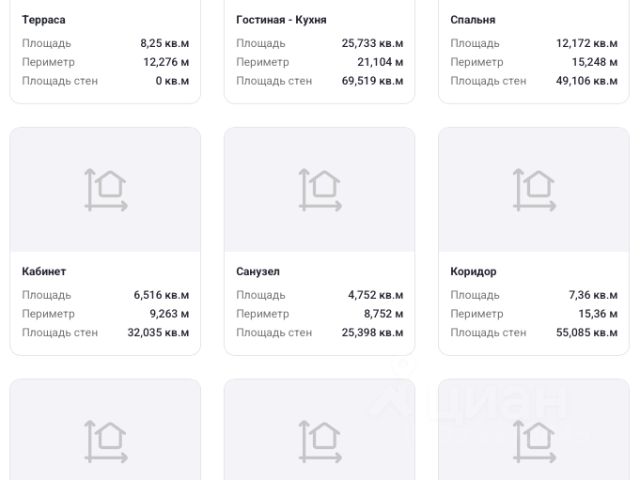Click the Периметр label in Санузел card
This screenshot has height=480, width=640.
(262, 314)
